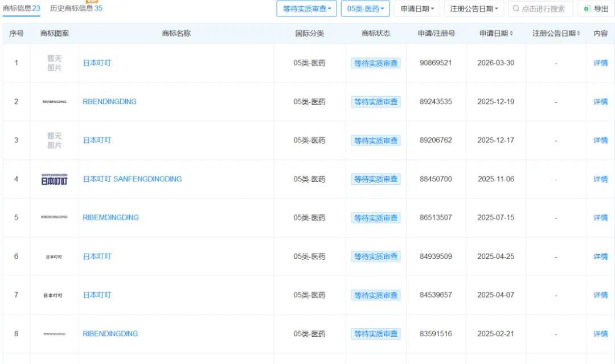Open the 历史商标信息 35 tab
The width and height of the screenshot is (615, 364).
pyautogui.click(x=76, y=8)
